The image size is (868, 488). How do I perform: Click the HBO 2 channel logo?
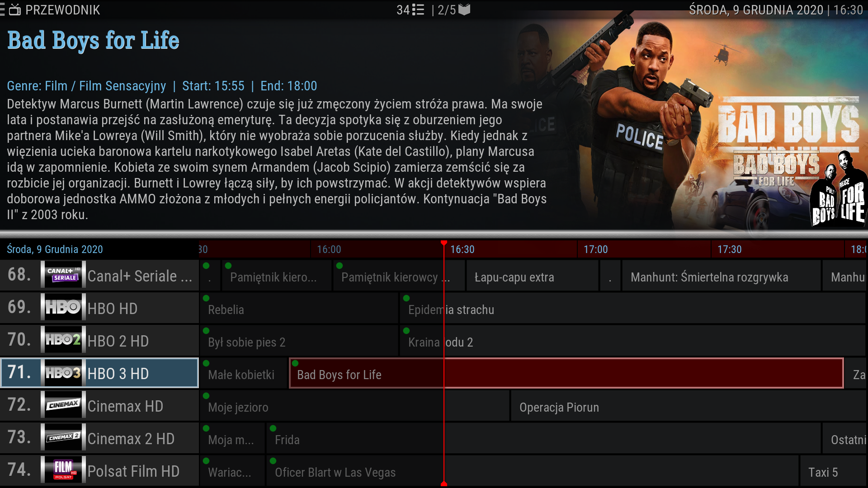pyautogui.click(x=63, y=340)
